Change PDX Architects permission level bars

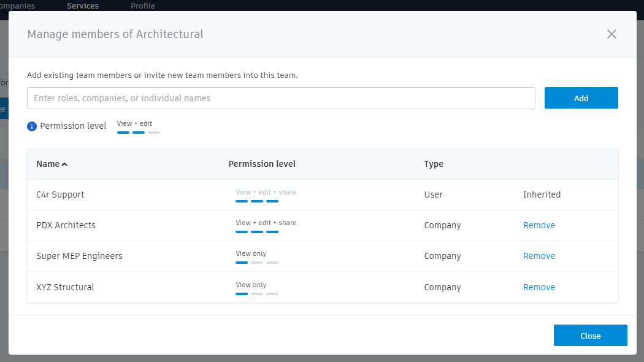[257, 232]
